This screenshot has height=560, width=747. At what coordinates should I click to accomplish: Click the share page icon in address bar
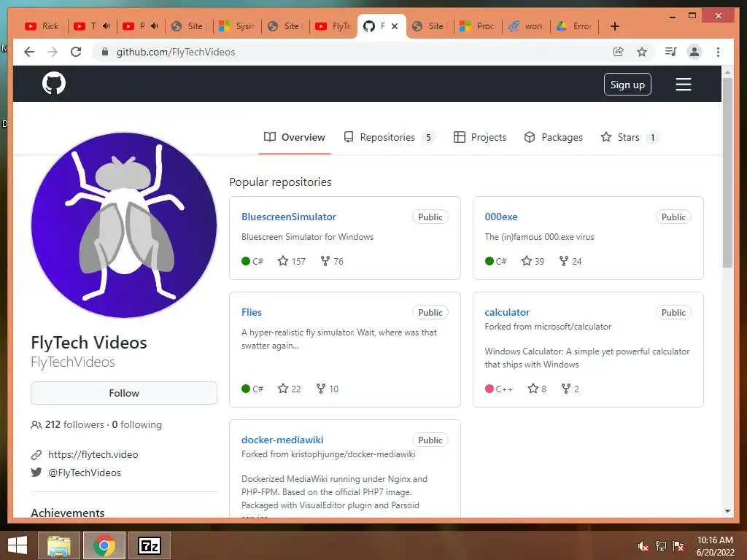618,52
